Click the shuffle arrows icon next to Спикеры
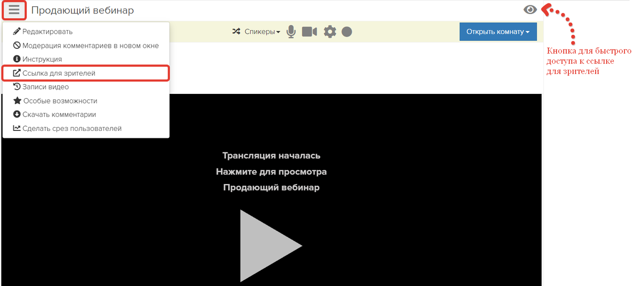Viewport: 644px width, 286px height. pos(236,32)
